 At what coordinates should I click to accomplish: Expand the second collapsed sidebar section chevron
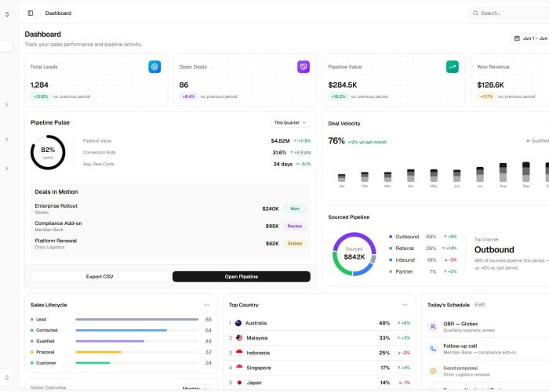[6, 140]
